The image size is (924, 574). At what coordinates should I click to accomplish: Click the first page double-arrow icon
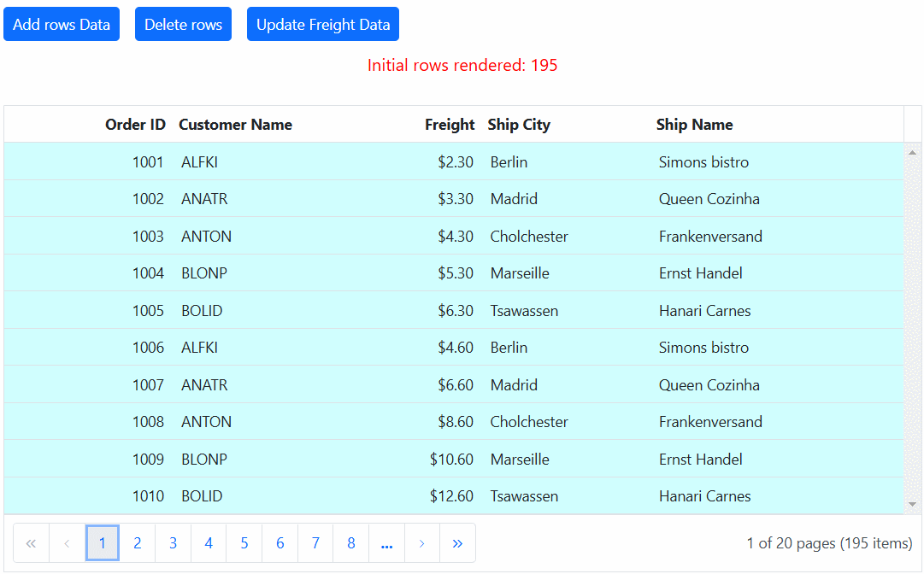[32, 543]
